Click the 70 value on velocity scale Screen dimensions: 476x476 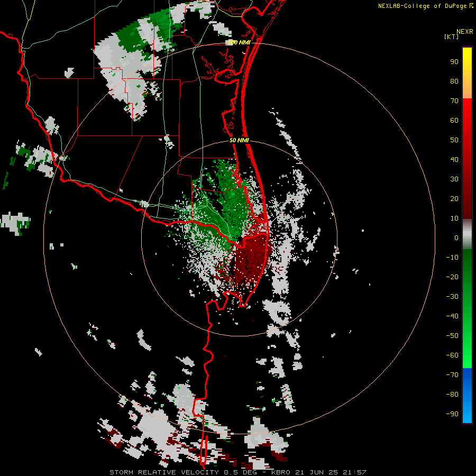454,101
